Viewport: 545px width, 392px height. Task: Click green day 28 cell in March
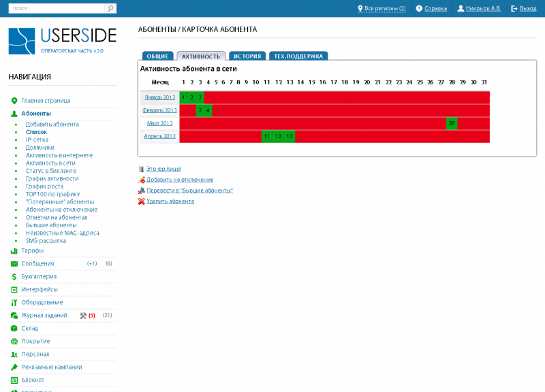click(x=452, y=123)
